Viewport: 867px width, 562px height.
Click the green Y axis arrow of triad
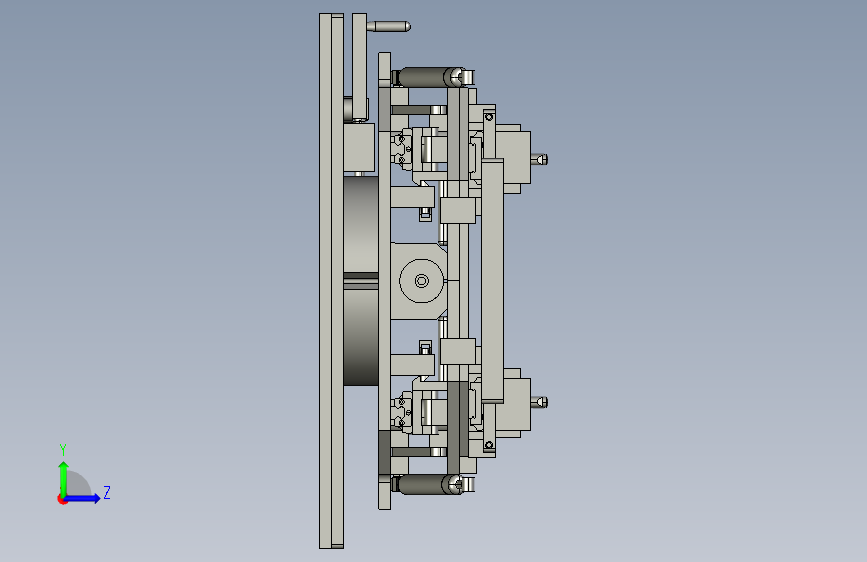[64, 478]
